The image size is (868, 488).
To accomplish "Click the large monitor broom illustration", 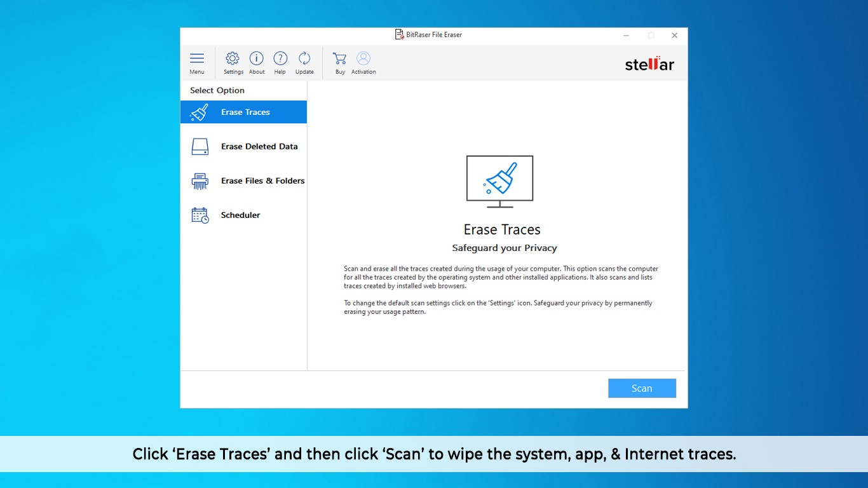I will 500,182.
